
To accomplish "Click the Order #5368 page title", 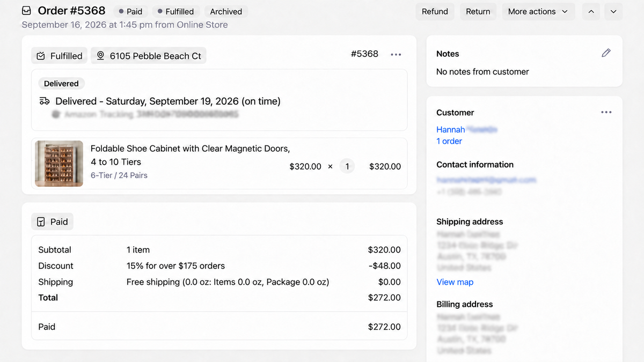I will tap(71, 11).
